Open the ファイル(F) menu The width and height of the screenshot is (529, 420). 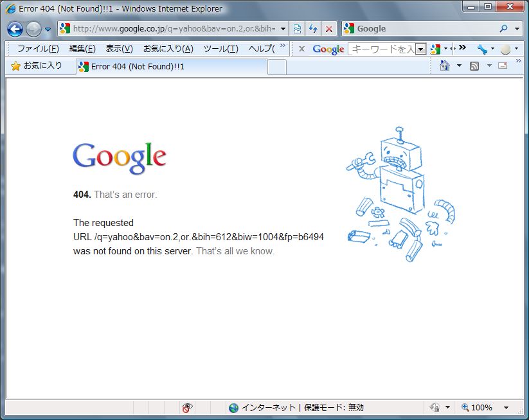point(38,49)
